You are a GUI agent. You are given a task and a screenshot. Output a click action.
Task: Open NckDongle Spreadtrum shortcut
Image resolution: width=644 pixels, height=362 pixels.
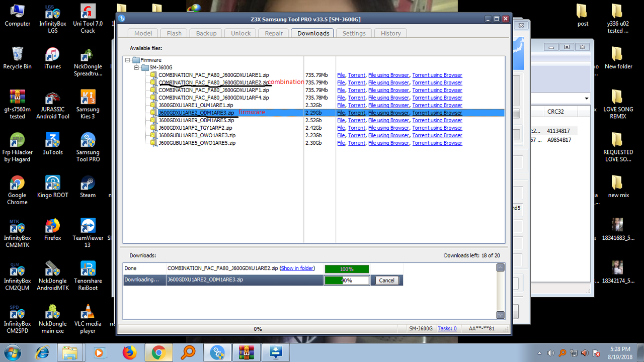88,61
